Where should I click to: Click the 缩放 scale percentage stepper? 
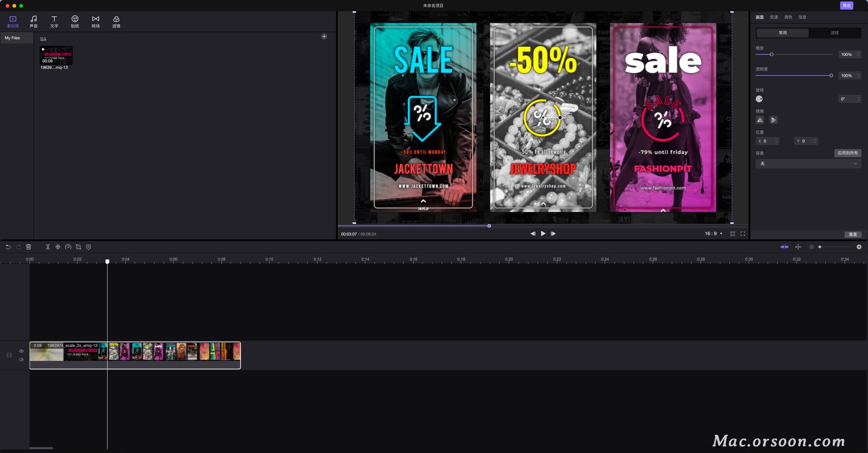(x=858, y=55)
